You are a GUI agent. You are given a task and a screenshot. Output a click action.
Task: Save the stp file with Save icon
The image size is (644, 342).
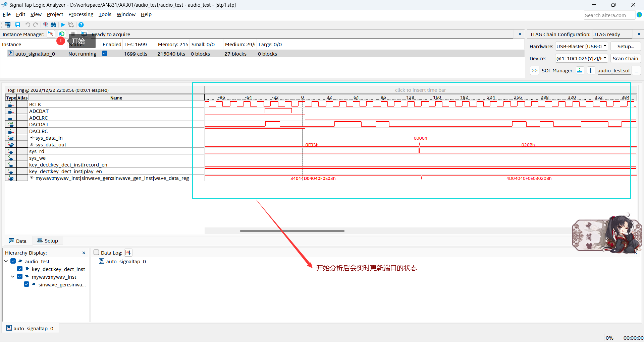(x=18, y=25)
